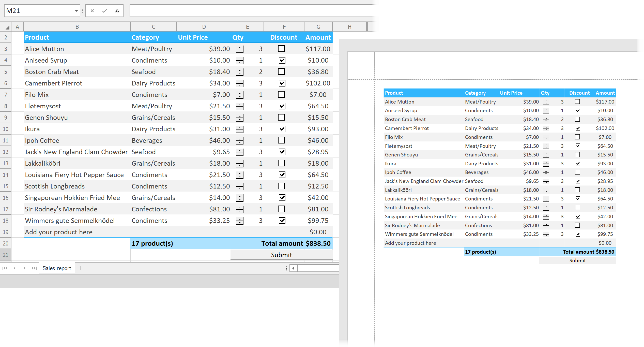Click the formula bar input area
The height and width of the screenshot is (347, 644).
[x=252, y=11]
